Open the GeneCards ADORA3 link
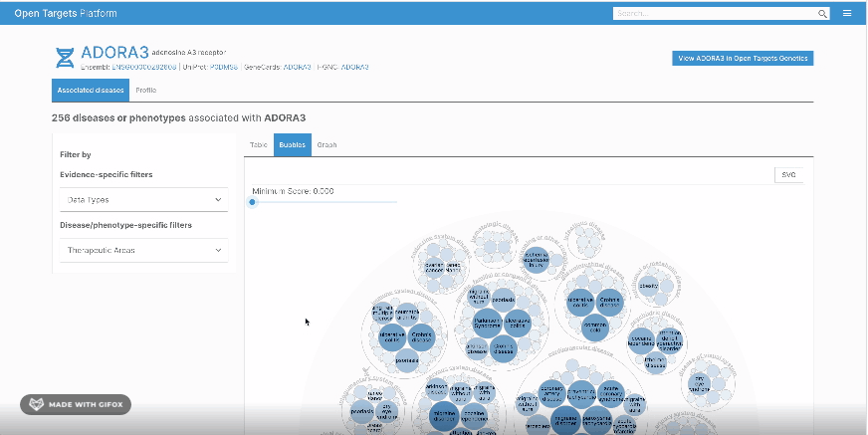 [x=298, y=67]
